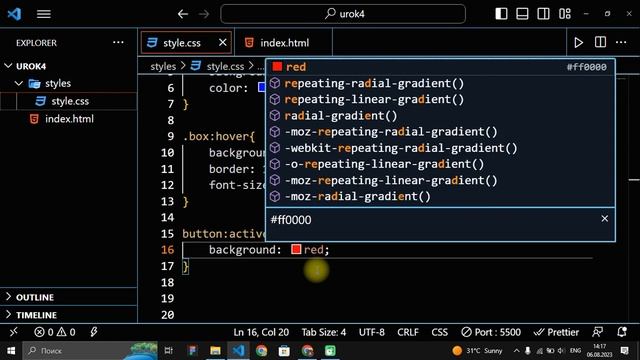The height and width of the screenshot is (360, 640).
Task: Split the editor to the right
Action: (600, 42)
